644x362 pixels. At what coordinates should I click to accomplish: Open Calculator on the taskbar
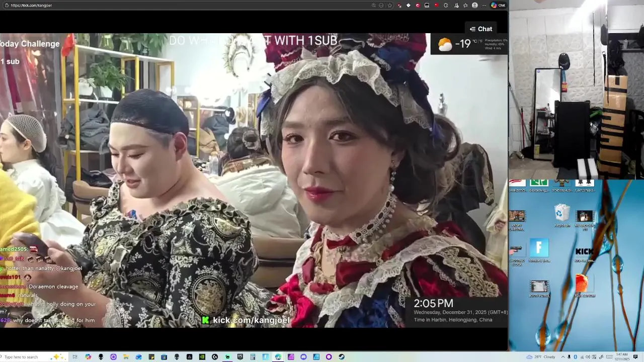coord(253,357)
